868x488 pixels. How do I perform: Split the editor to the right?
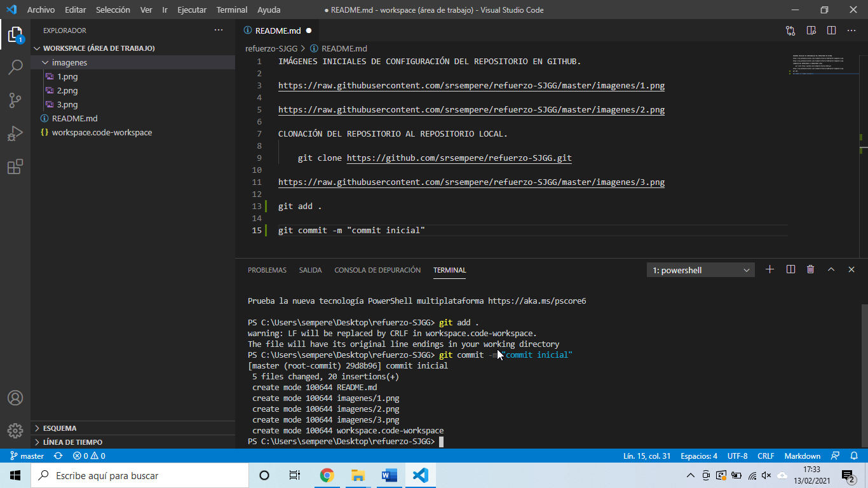pyautogui.click(x=831, y=30)
